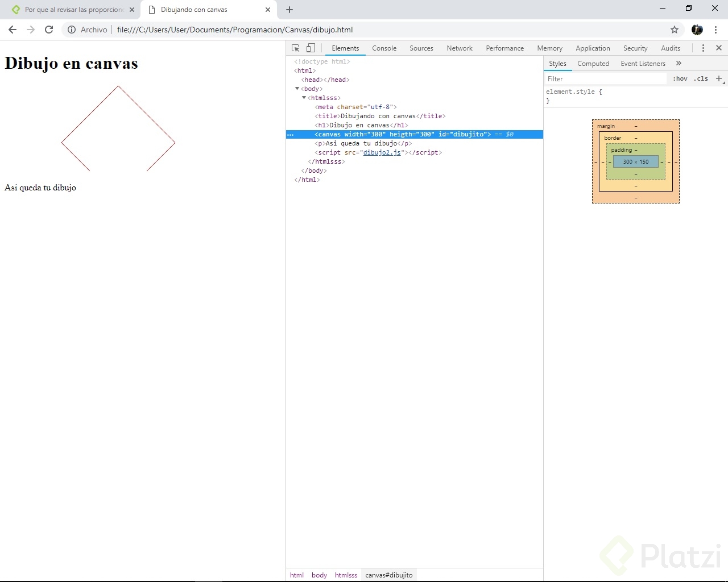
Task: Go forward using the browser forward arrow
Action: [x=31, y=30]
